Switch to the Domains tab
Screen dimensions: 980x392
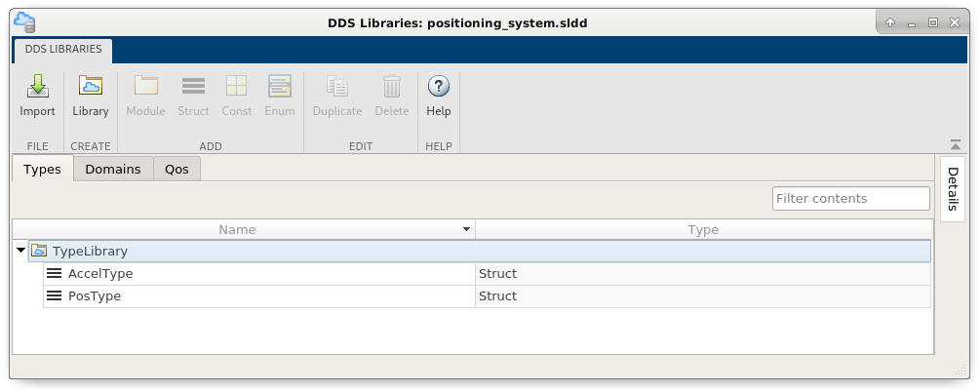click(x=113, y=170)
